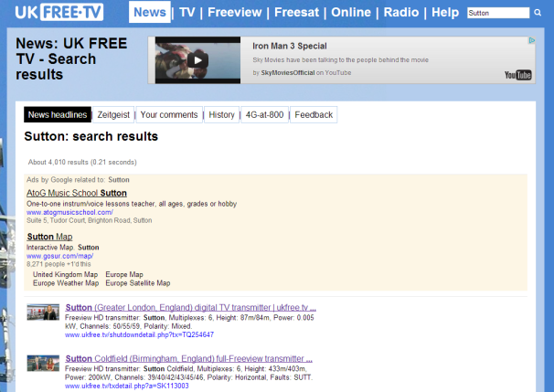
Task: Go to the UK FREE TV logo
Action: click(x=59, y=13)
